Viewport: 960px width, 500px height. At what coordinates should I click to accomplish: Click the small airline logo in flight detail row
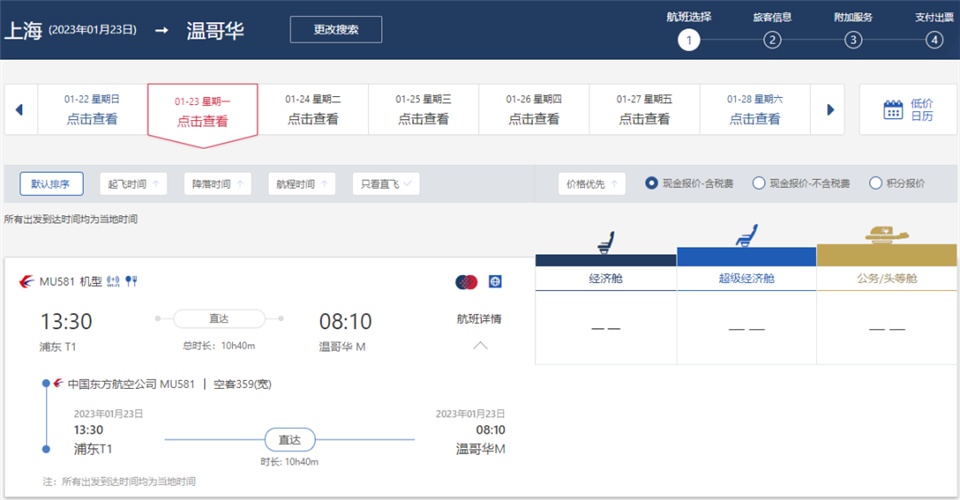[x=58, y=384]
